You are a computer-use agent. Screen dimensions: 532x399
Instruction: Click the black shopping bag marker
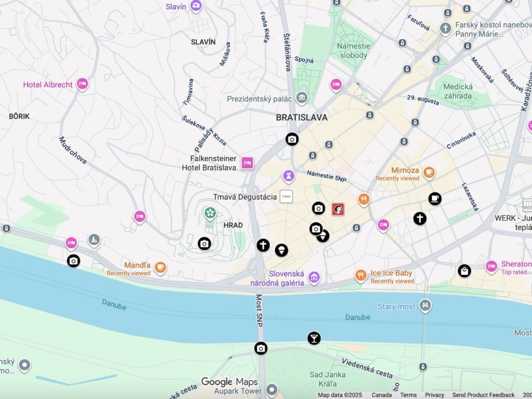tap(464, 271)
